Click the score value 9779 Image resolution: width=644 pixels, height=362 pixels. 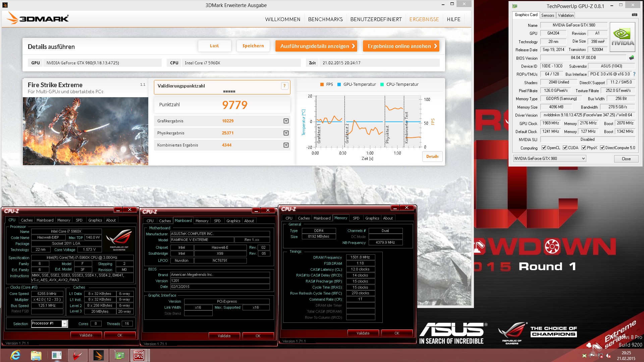pyautogui.click(x=235, y=105)
